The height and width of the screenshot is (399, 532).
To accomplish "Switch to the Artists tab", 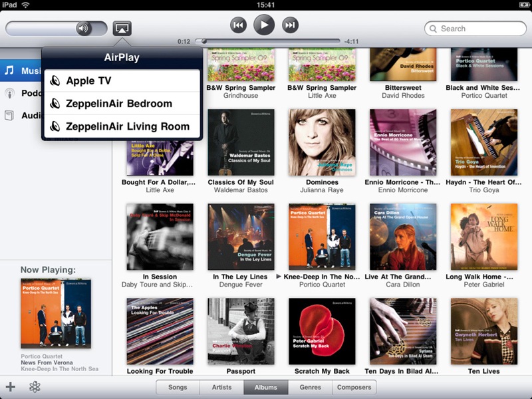I will (x=222, y=387).
